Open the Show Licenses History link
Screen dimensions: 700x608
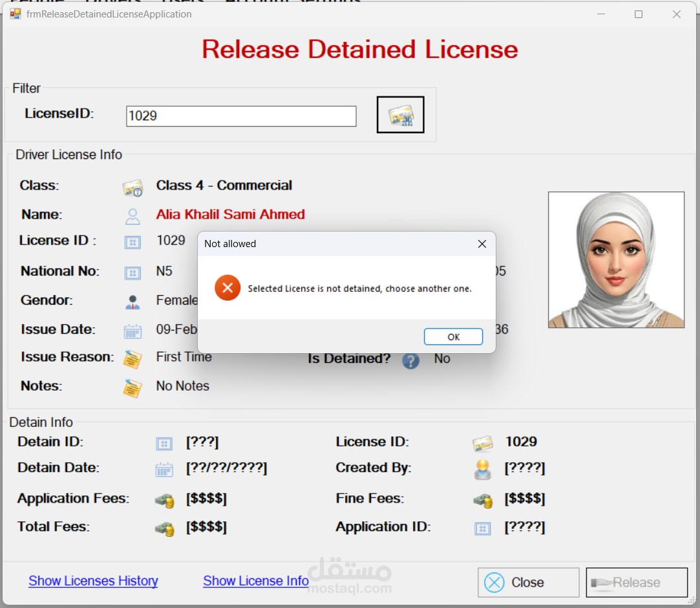(93, 581)
